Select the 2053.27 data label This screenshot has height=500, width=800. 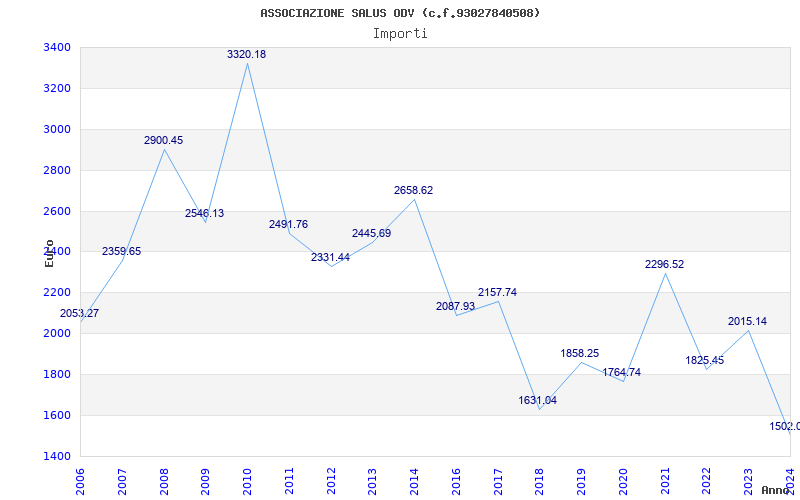(x=80, y=313)
